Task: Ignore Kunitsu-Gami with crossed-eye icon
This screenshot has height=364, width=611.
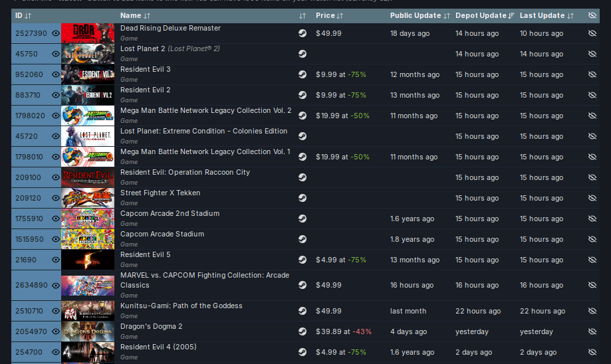Action: tap(592, 311)
